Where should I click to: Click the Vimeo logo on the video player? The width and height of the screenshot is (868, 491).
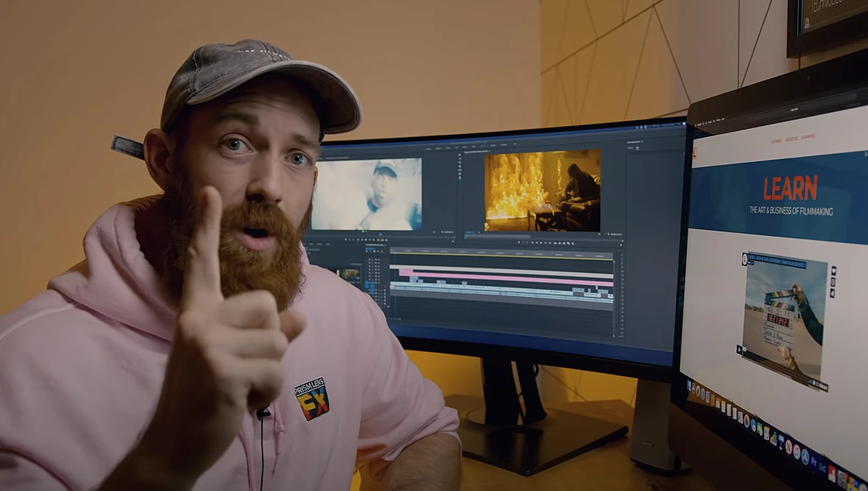click(823, 387)
